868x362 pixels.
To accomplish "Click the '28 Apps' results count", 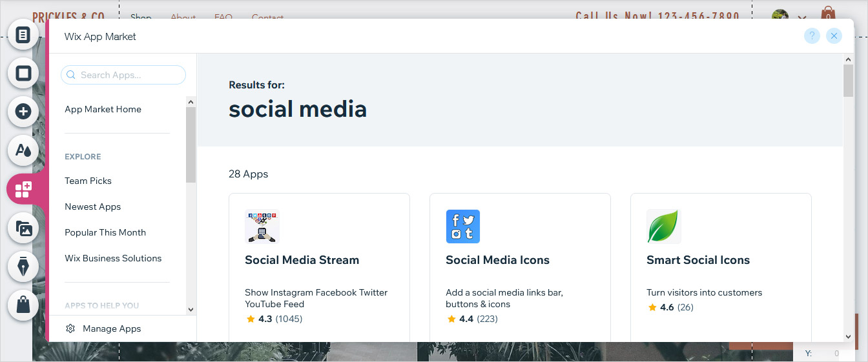I will [x=248, y=174].
